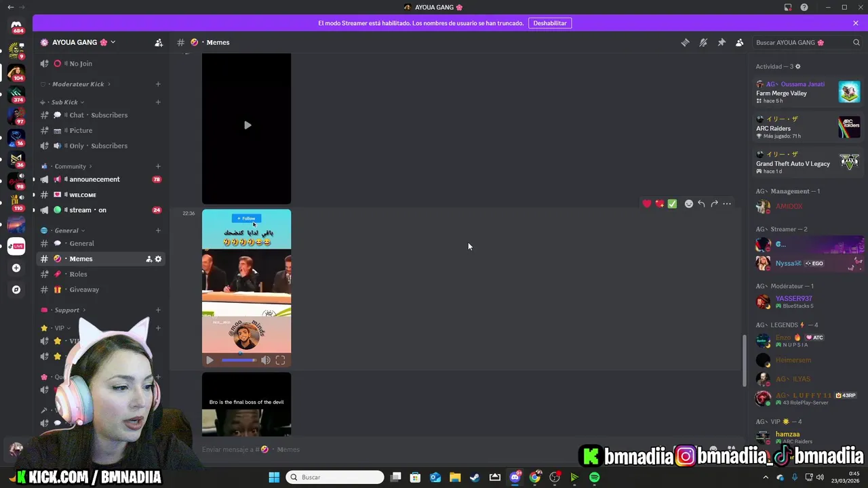Disable streamer mode with the Deshabilitar button

coord(550,23)
